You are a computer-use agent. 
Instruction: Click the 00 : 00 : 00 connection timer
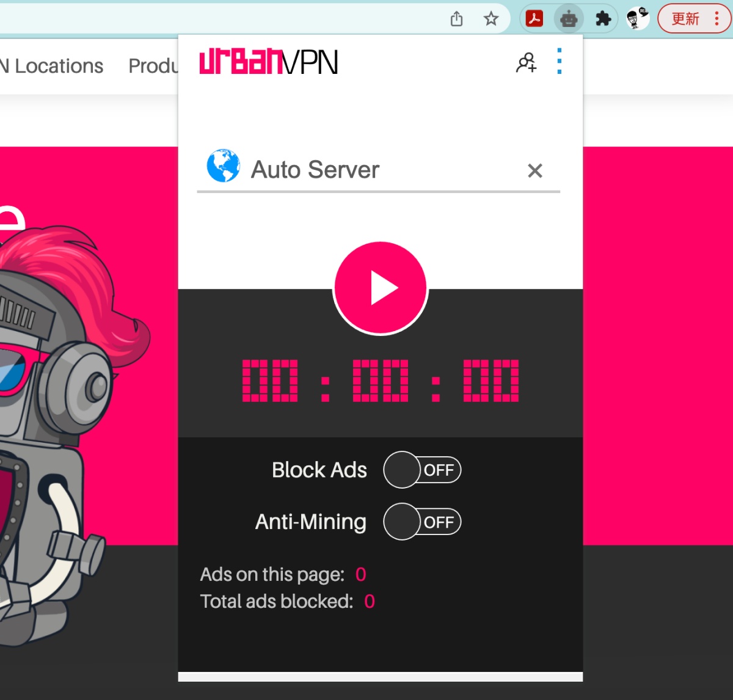coord(381,381)
